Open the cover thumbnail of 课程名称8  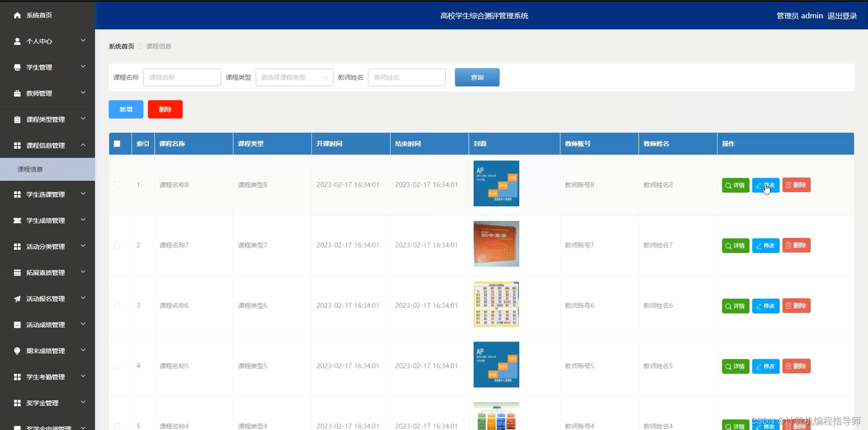coord(496,184)
